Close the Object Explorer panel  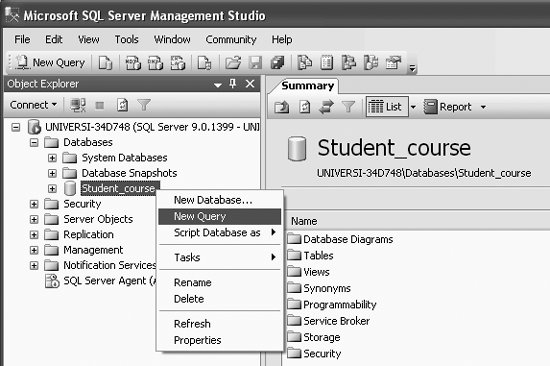tap(250, 84)
